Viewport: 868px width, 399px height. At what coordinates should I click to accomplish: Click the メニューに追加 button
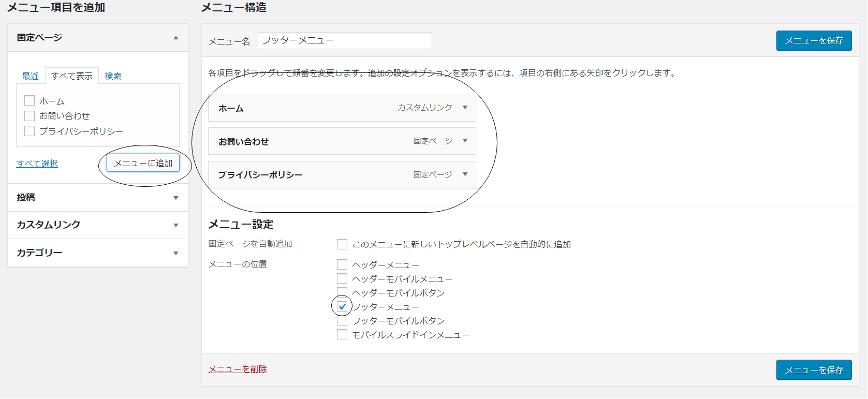(x=143, y=163)
